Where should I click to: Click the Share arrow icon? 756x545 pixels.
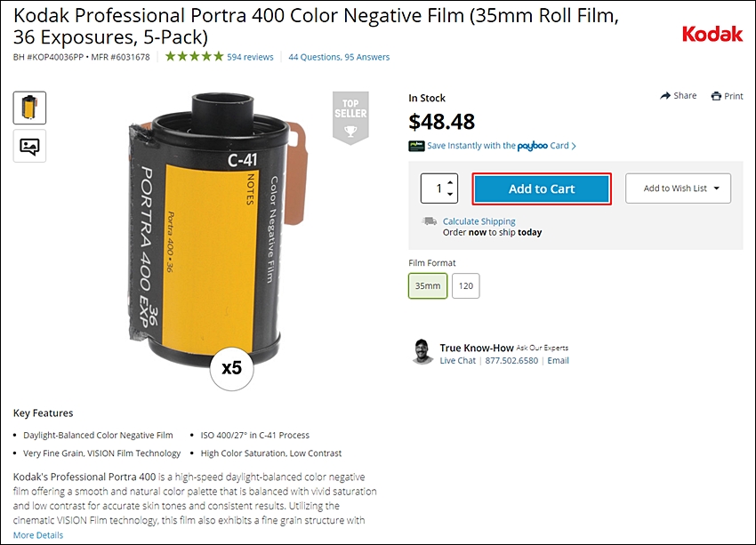(665, 95)
